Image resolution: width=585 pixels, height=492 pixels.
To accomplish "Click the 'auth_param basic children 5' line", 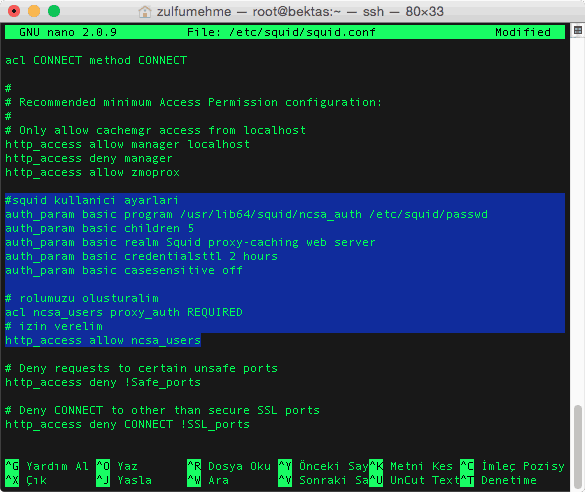I will [100, 228].
